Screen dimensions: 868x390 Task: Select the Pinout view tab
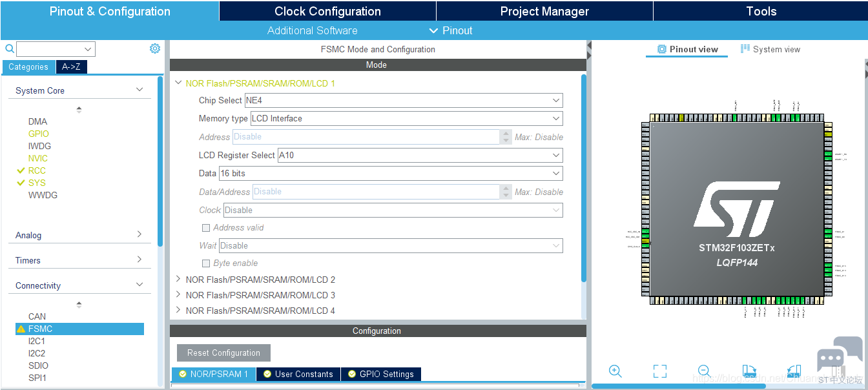[x=687, y=49]
